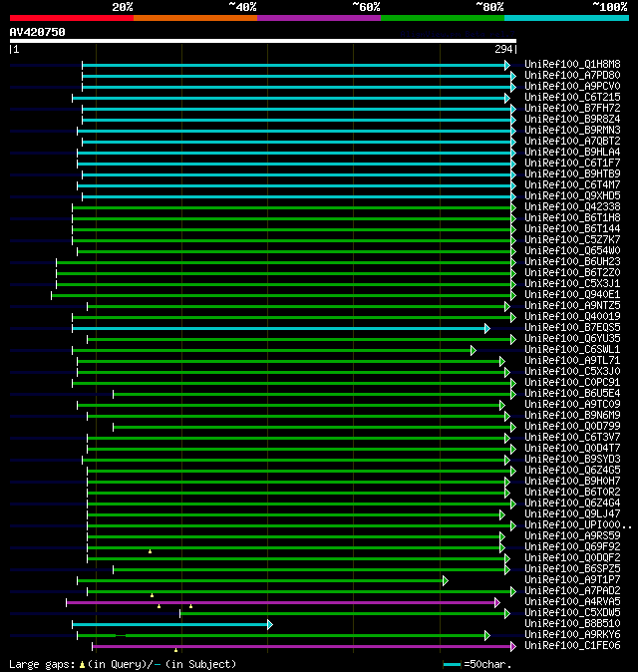Select the UniRef100_C6T4M7 label
Viewport: 638px width, 672px height.
click(572, 185)
